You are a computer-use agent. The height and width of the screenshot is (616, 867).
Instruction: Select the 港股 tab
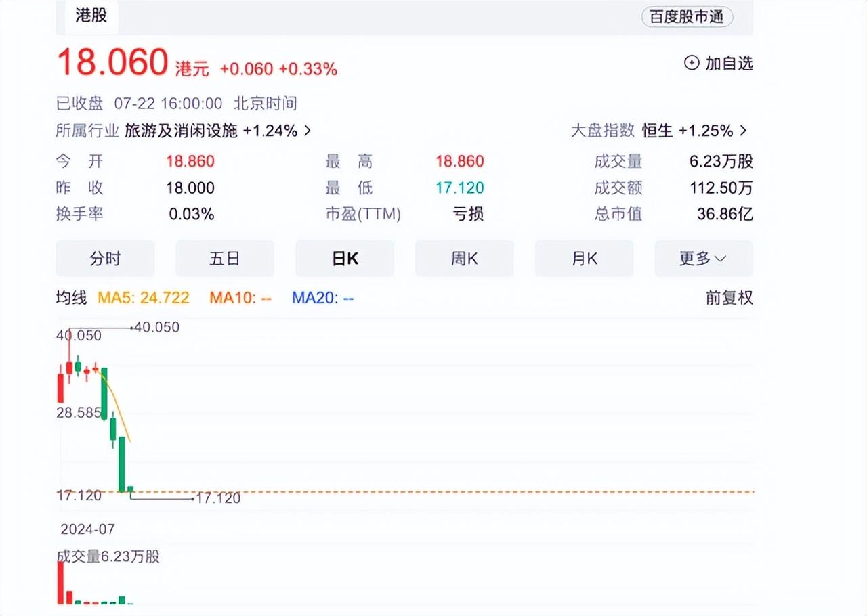point(91,15)
